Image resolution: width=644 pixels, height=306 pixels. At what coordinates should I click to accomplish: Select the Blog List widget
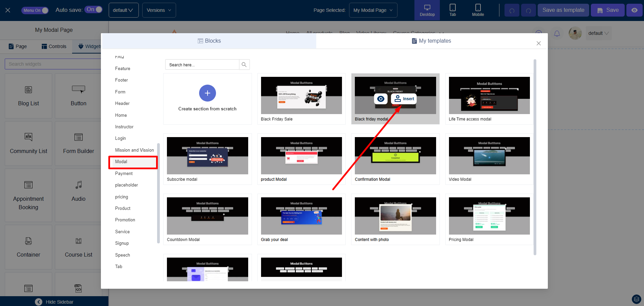(x=28, y=96)
